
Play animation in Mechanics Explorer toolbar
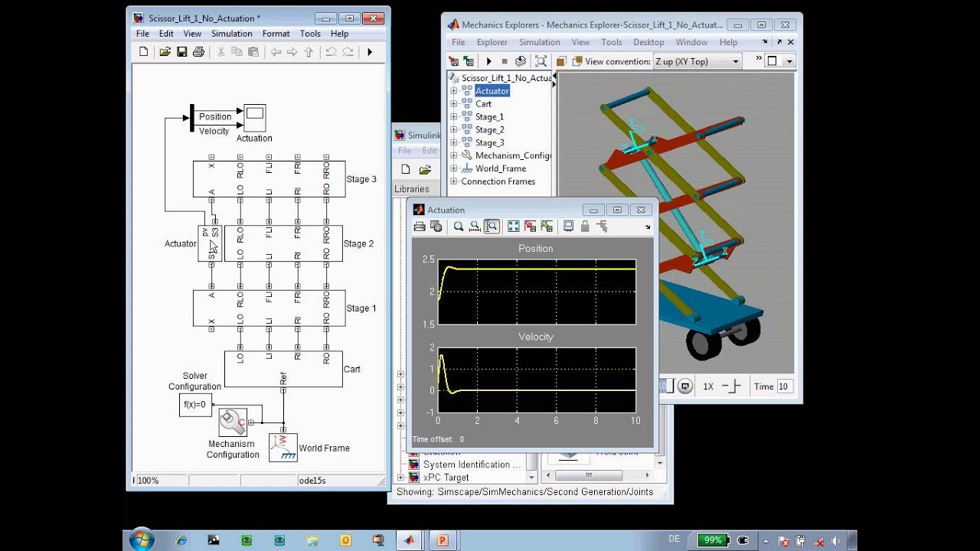[488, 61]
